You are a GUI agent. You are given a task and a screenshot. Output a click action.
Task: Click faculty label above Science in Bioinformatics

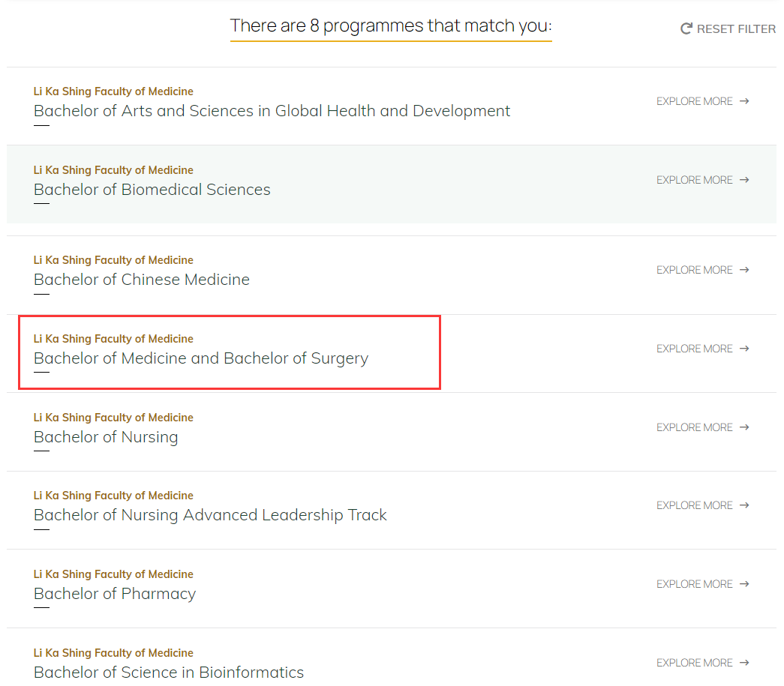(113, 653)
